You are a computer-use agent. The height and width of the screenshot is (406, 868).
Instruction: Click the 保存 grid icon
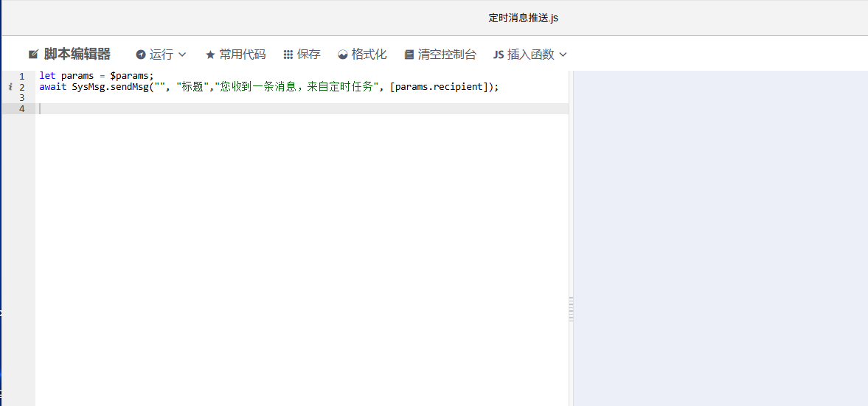point(288,55)
